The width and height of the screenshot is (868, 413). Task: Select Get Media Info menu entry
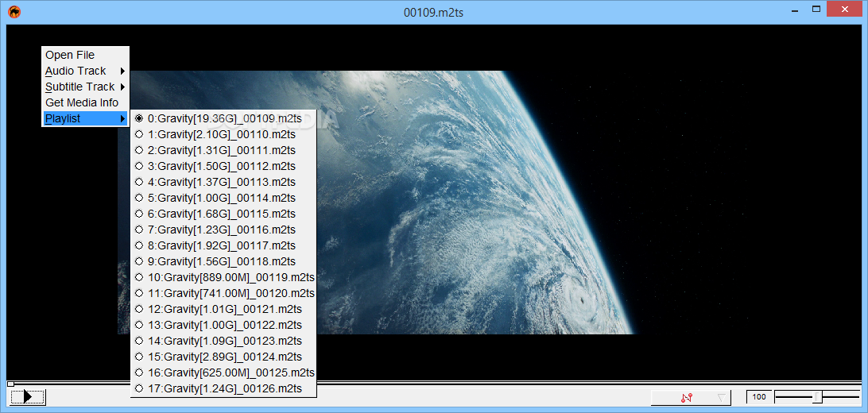(x=85, y=102)
